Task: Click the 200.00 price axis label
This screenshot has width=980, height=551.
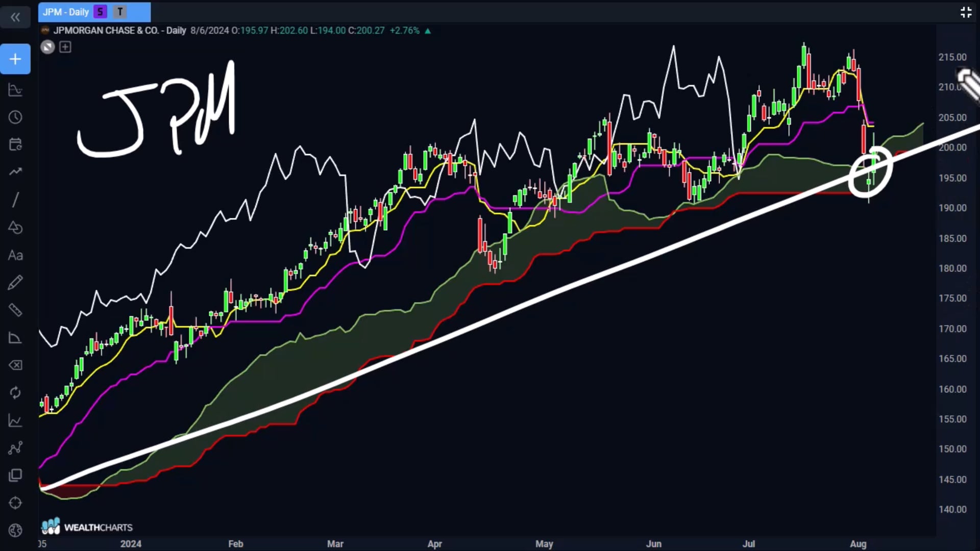Action: point(952,147)
